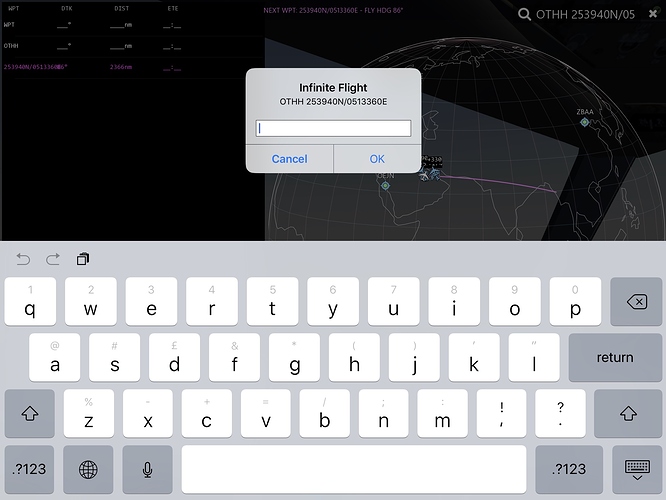The height and width of the screenshot is (500, 666).
Task: Tap the k key
Action: pyautogui.click(x=474, y=357)
